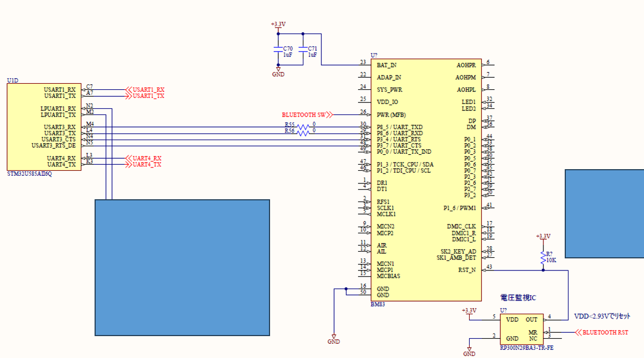Click the blue rectangle at the right edge

click(604, 213)
